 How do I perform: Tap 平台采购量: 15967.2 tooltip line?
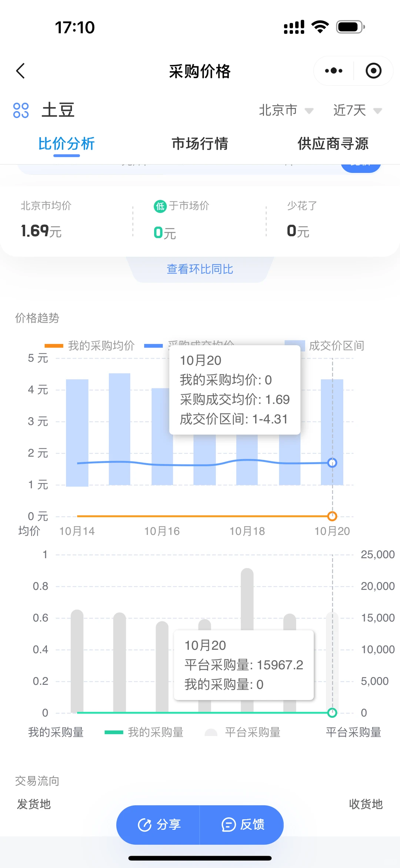244,665
